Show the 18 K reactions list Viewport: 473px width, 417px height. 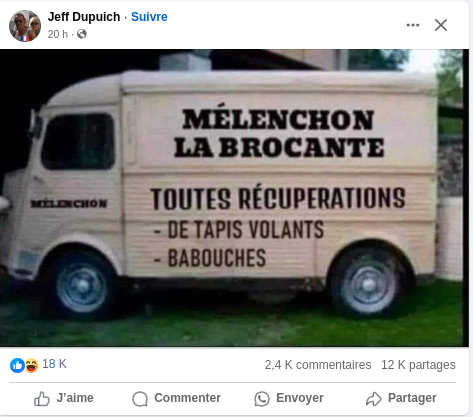(54, 364)
